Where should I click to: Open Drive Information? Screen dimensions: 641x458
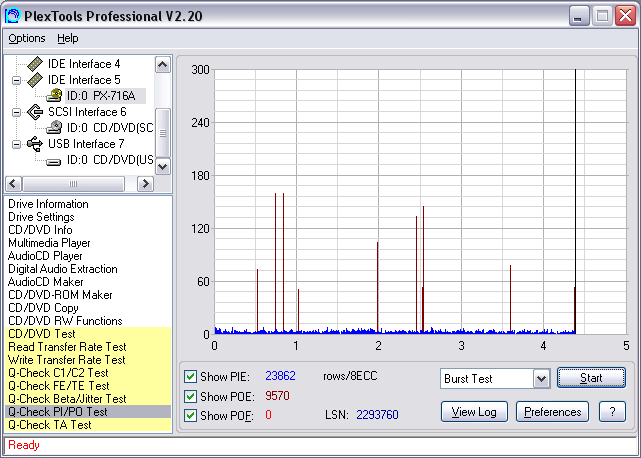tap(48, 204)
